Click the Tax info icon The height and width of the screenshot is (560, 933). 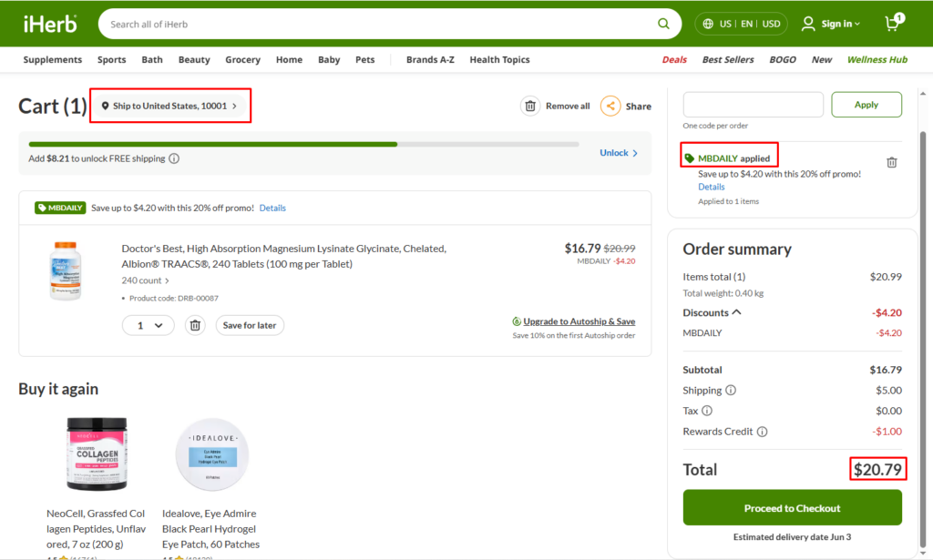click(x=707, y=411)
